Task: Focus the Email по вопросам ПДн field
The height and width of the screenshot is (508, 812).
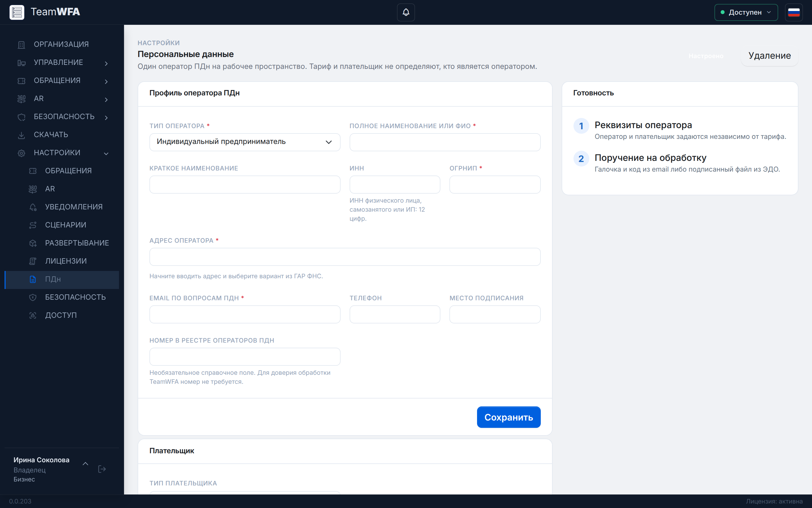Action: click(245, 314)
